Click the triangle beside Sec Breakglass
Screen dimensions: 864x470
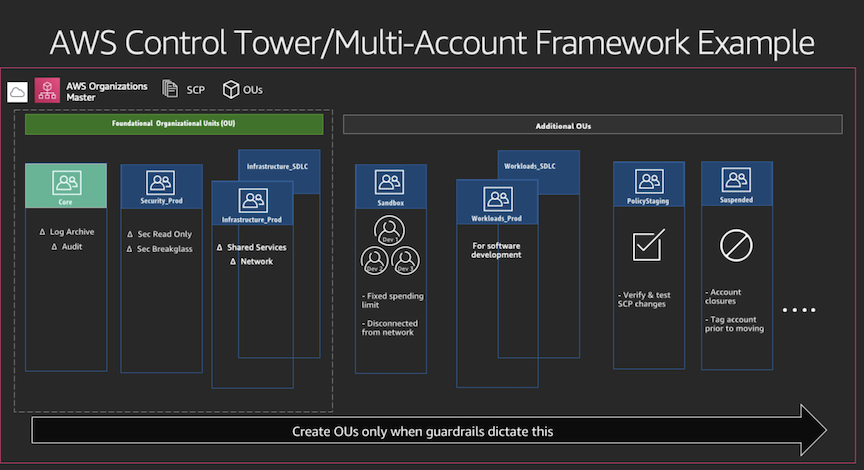(x=129, y=249)
